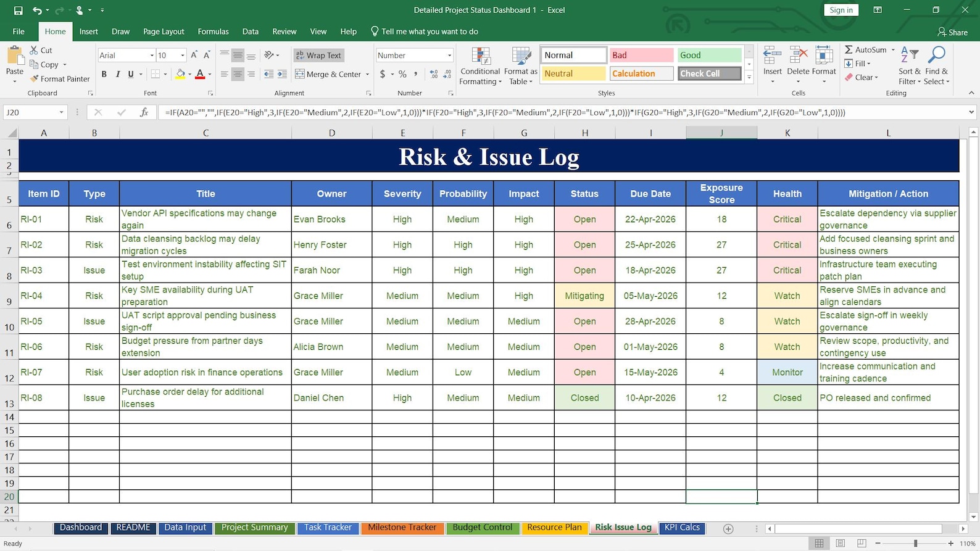Toggle Wrap Text for the cell
The image size is (980, 551).
click(x=318, y=56)
